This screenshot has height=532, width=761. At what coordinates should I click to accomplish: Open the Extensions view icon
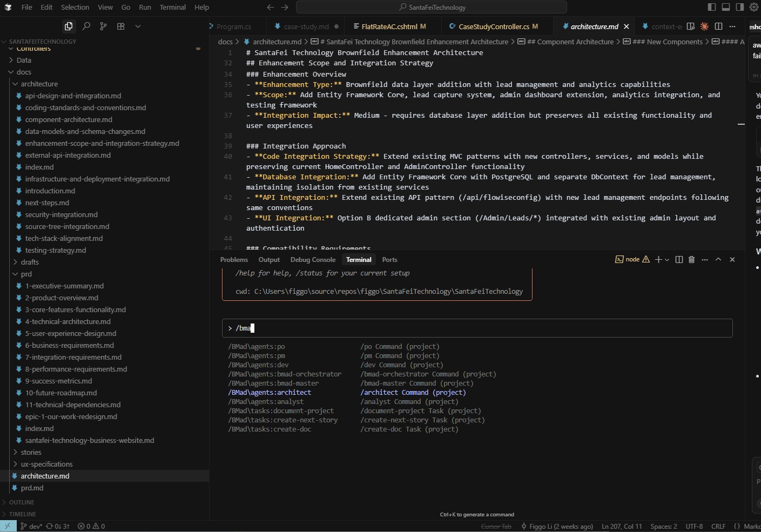[120, 26]
